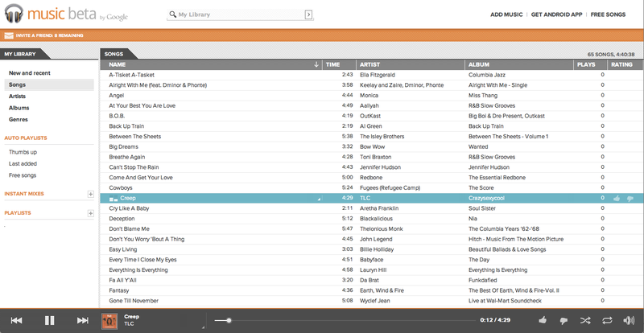The height and width of the screenshot is (333, 644).
Task: Select the song Big Dreams
Action: (x=124, y=147)
